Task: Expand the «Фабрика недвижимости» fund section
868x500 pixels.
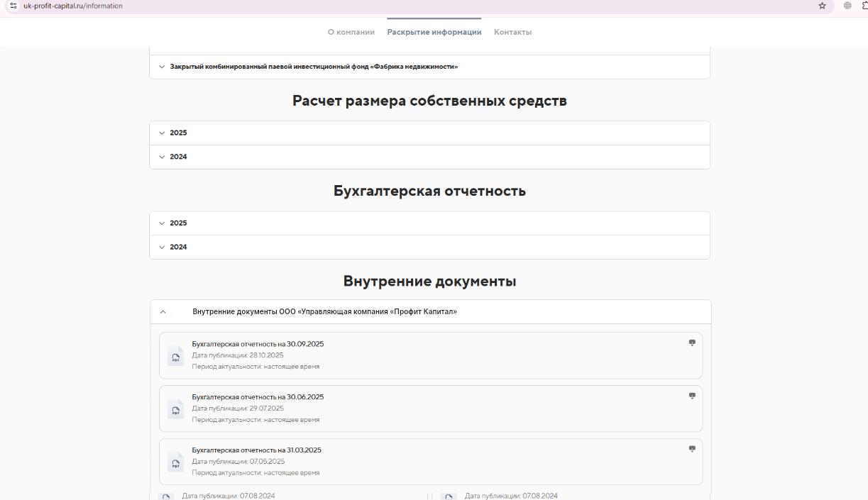Action: [313, 67]
